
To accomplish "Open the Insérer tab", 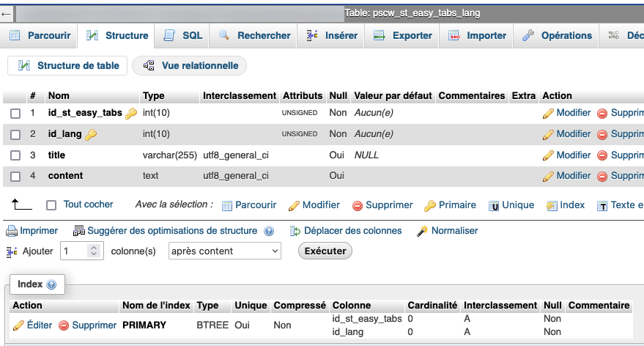I will [331, 35].
